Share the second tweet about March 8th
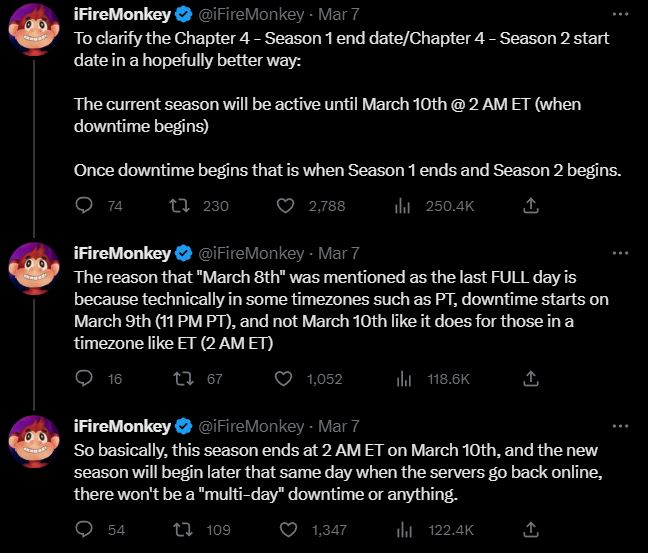The width and height of the screenshot is (648, 553). tap(531, 378)
